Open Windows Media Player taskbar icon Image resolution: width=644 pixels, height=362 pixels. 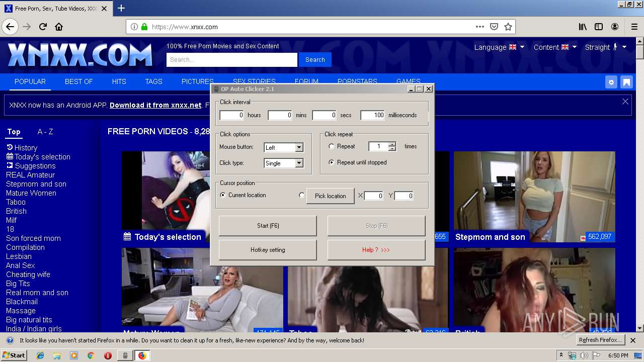(74, 355)
